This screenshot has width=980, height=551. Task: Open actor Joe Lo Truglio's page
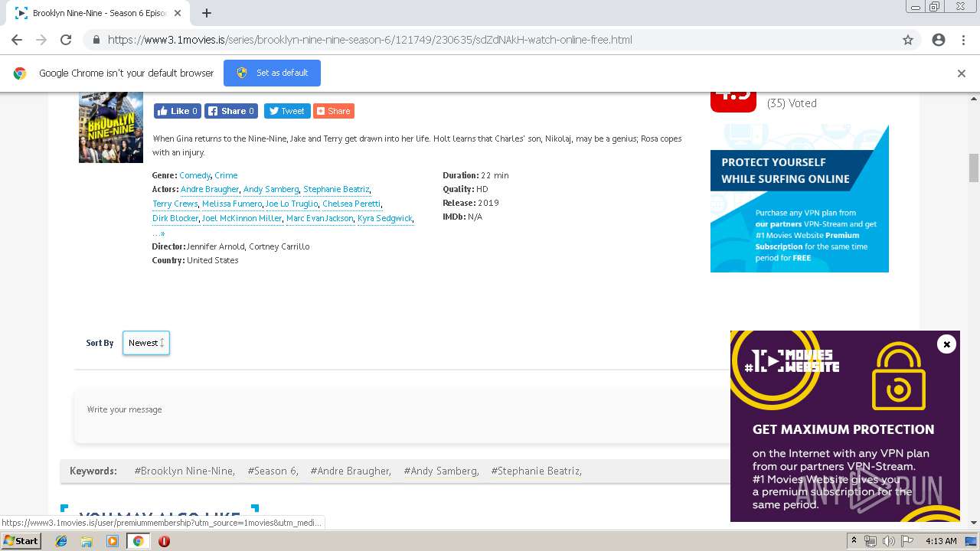point(291,204)
